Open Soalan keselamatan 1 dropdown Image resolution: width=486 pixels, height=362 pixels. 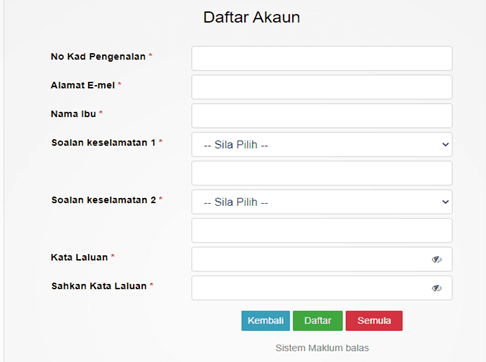coord(322,145)
